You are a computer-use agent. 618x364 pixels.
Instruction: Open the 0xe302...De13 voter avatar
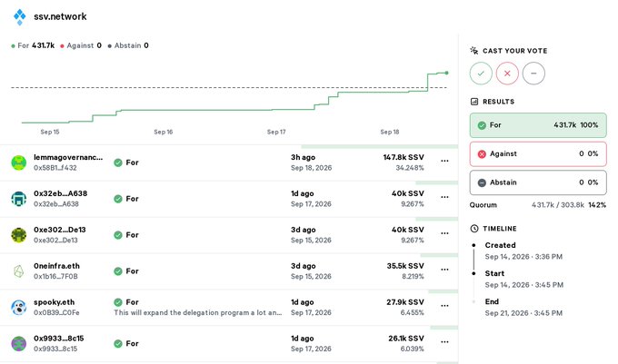click(x=18, y=235)
